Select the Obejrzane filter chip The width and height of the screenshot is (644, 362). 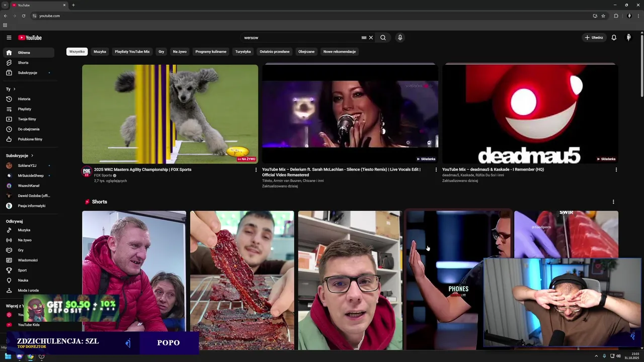point(306,51)
